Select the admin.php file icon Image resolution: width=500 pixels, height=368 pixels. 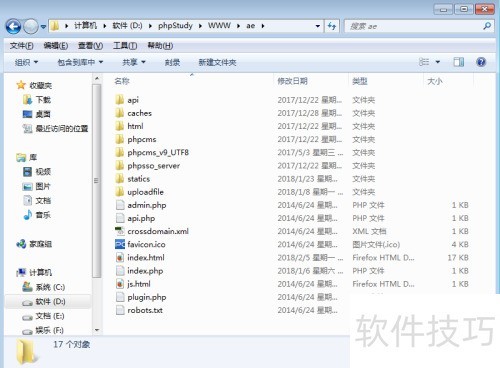120,205
